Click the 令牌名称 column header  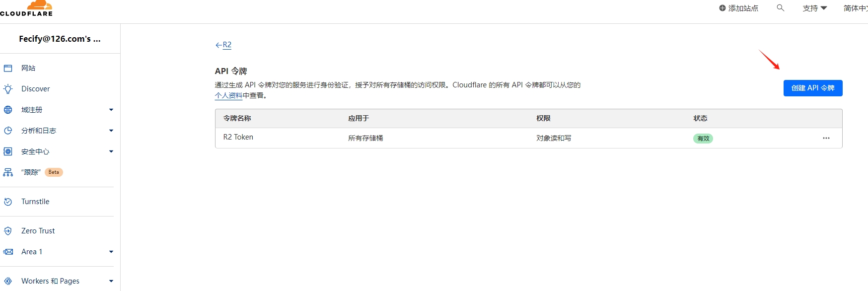237,118
